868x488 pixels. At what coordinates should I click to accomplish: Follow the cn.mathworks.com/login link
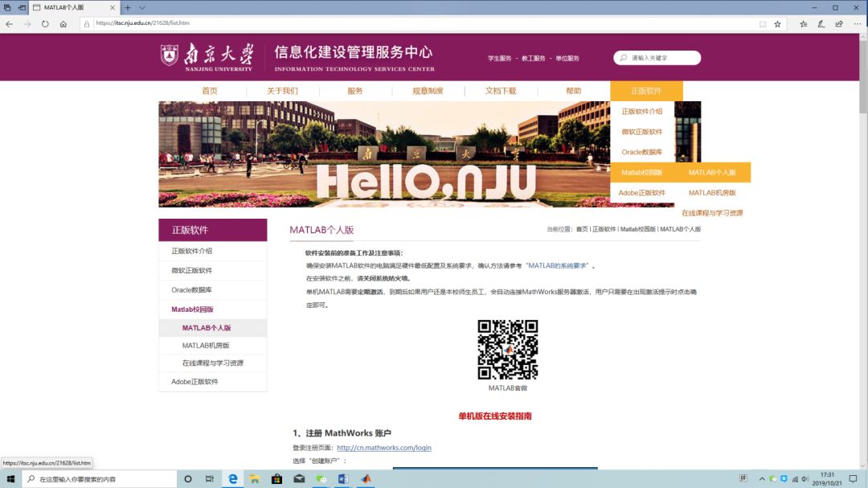coord(383,448)
